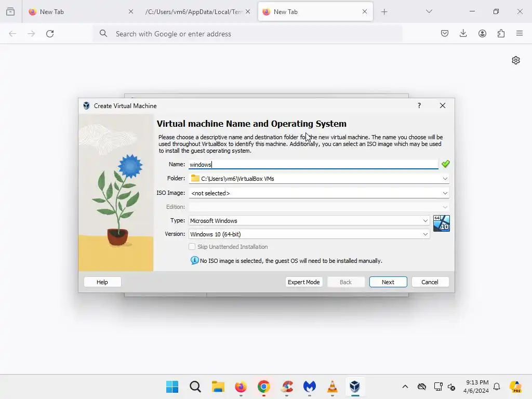This screenshot has height=399, width=532.
Task: Click the browser Back arrow
Action: tap(12, 34)
